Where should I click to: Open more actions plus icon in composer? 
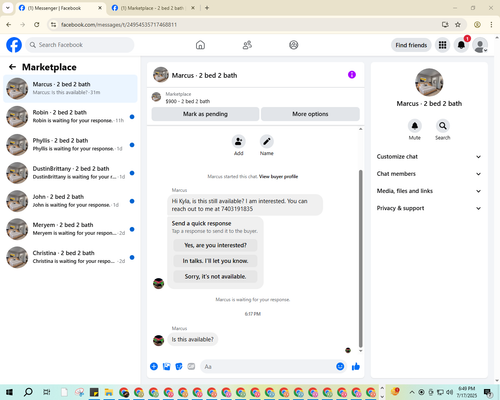[154, 367]
